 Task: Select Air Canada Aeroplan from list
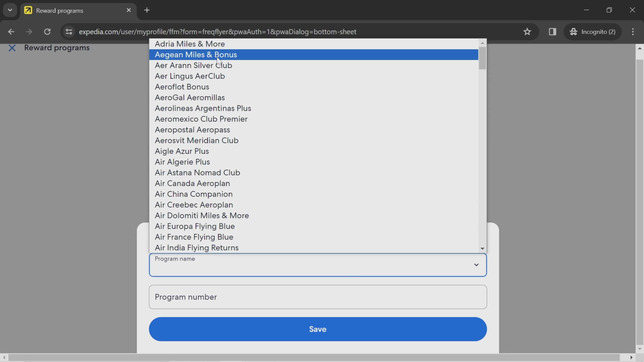tap(192, 183)
